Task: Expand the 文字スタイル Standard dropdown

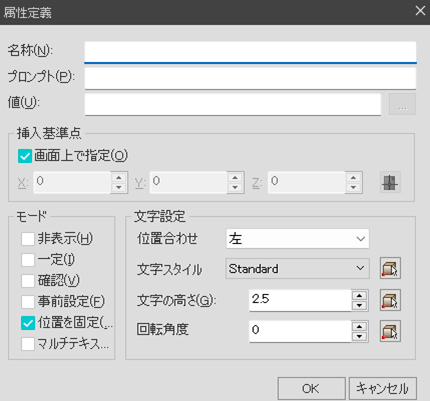Action: (297, 268)
